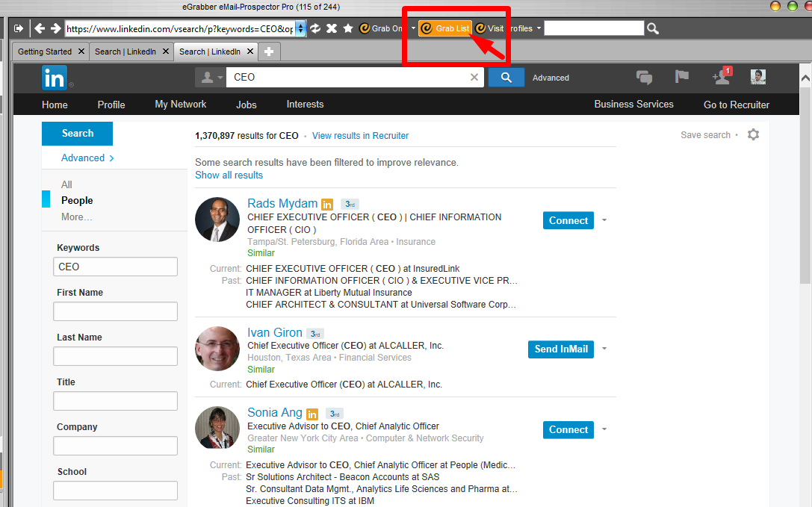812x507 pixels.
Task: Open Ivan Giron's profile photo
Action: 217,349
